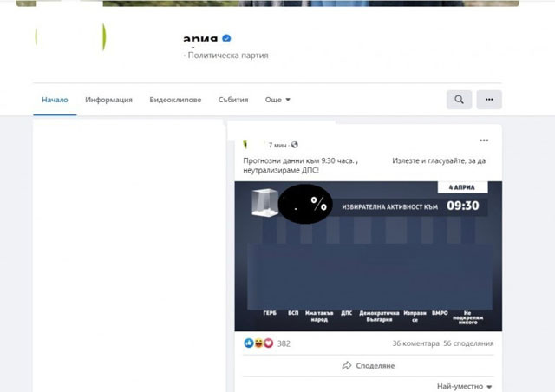
Task: Click the blue verified badge icon
Action: pos(226,38)
